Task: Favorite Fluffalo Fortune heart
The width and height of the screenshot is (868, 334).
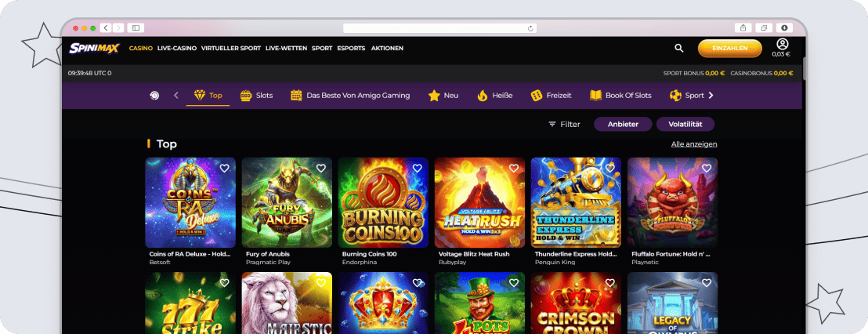Action: click(x=707, y=169)
